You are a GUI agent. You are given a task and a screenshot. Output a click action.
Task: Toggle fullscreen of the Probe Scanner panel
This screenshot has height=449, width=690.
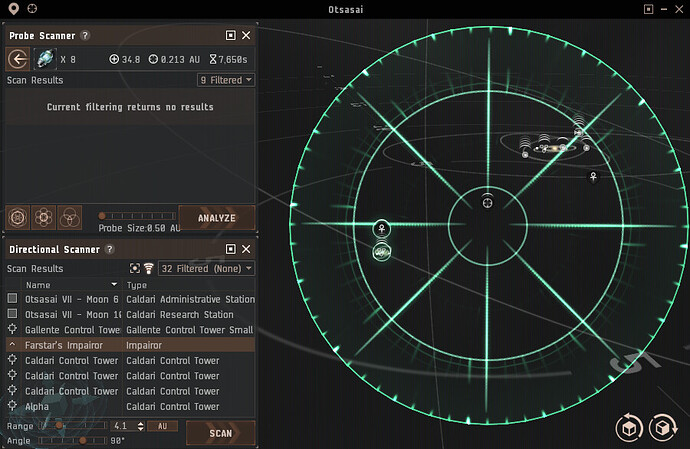(x=230, y=35)
